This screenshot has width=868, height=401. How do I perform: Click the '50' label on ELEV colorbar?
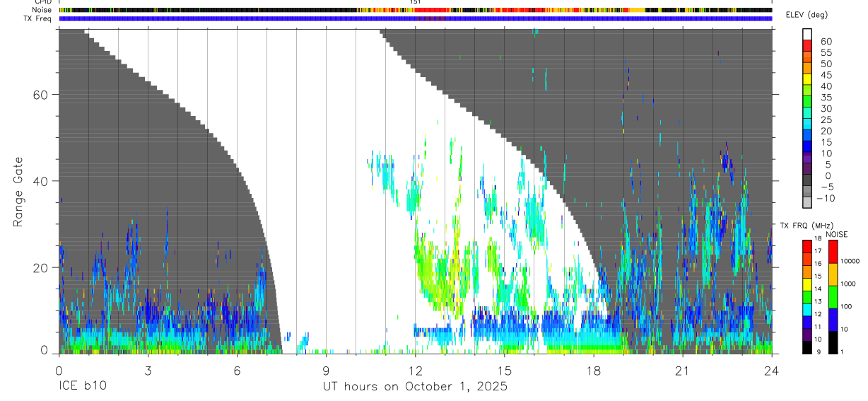(825, 64)
